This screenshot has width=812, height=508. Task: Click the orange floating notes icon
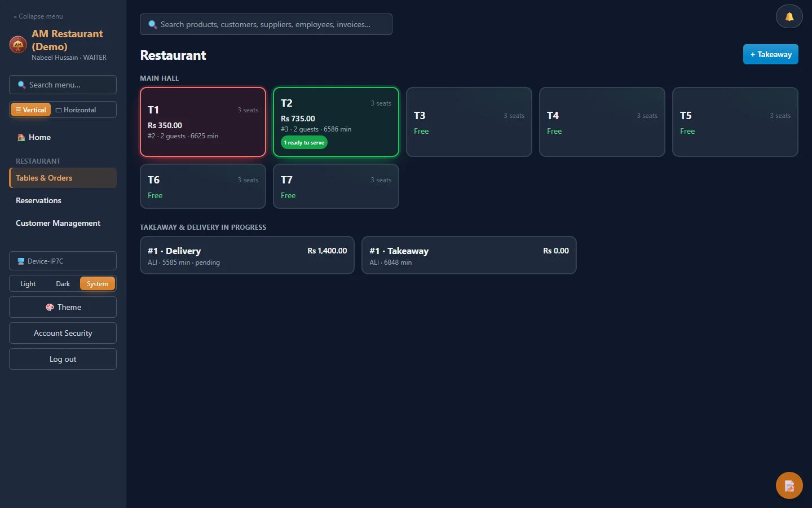tap(789, 485)
